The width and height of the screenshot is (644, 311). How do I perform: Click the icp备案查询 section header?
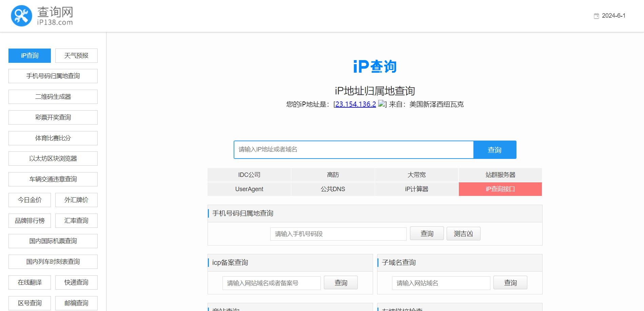click(230, 262)
